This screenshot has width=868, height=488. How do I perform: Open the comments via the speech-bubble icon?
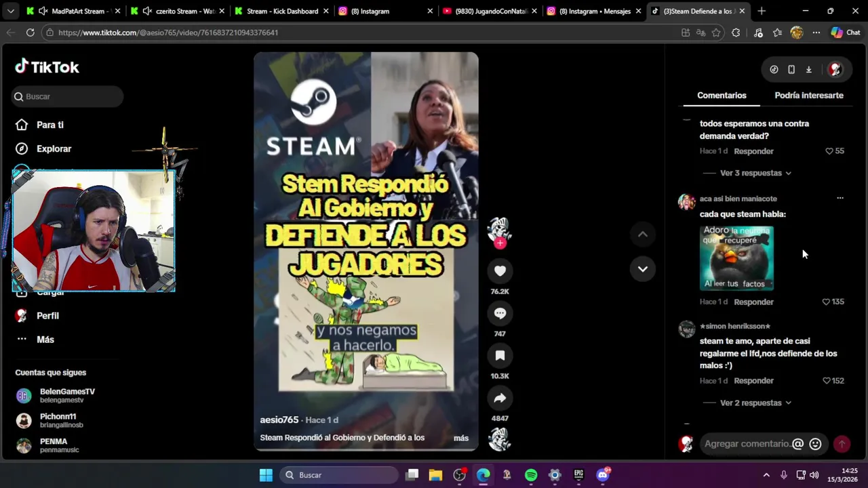coord(500,313)
